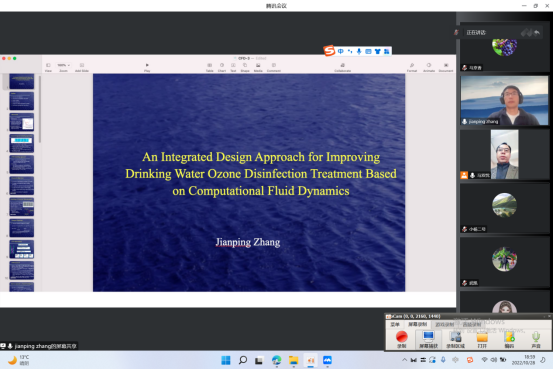Select the seventh slide thumbnail
Screen dimensions: 553x369
point(22,207)
